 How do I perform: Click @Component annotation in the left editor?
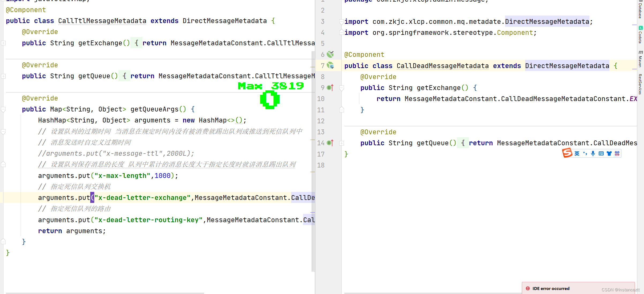point(26,10)
